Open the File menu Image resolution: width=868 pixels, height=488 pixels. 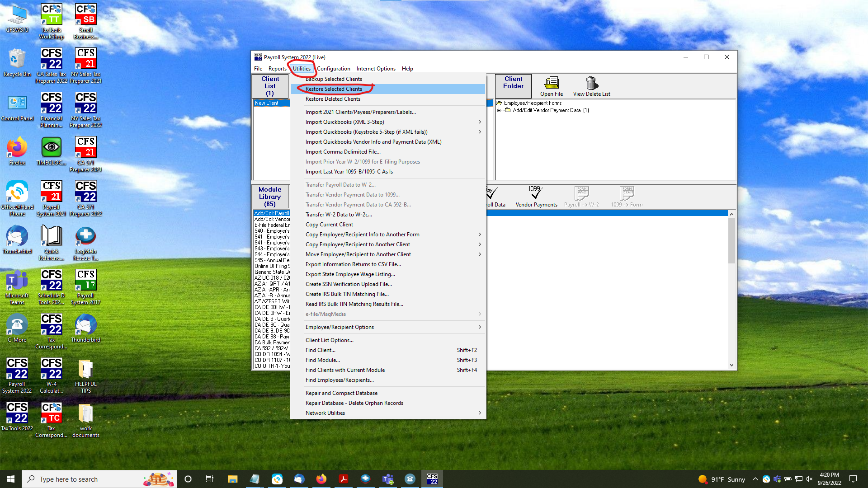[258, 69]
